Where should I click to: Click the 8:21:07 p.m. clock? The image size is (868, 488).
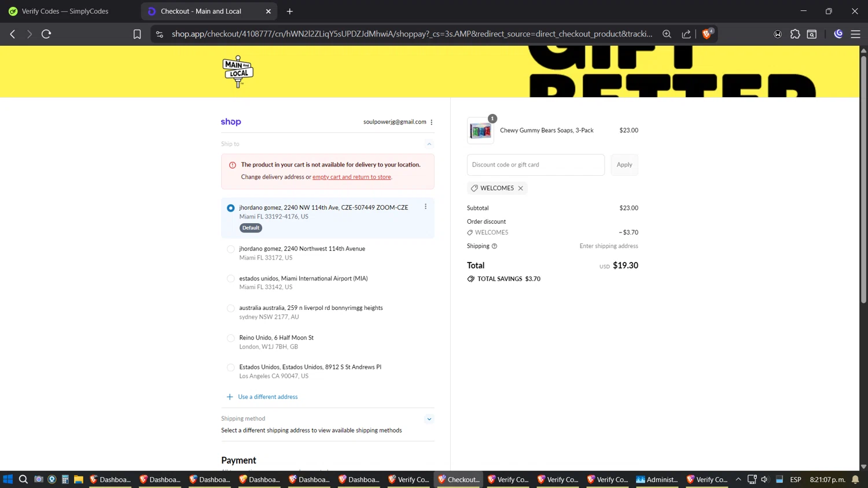827,479
